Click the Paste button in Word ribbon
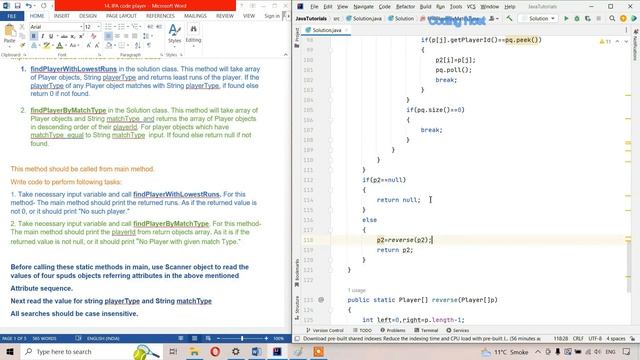The height and width of the screenshot is (360, 640). pyautogui.click(x=9, y=34)
